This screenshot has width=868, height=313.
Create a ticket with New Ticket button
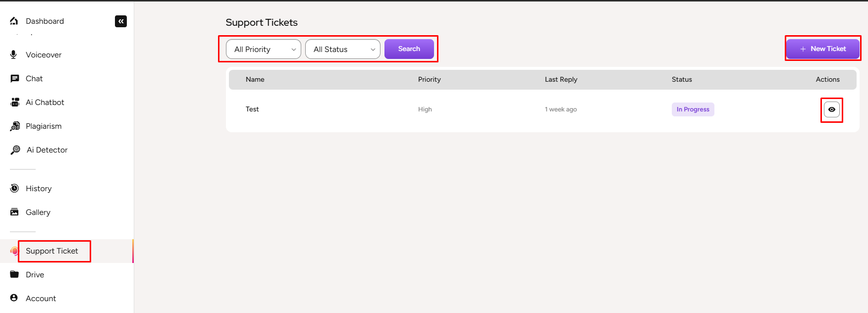822,49
